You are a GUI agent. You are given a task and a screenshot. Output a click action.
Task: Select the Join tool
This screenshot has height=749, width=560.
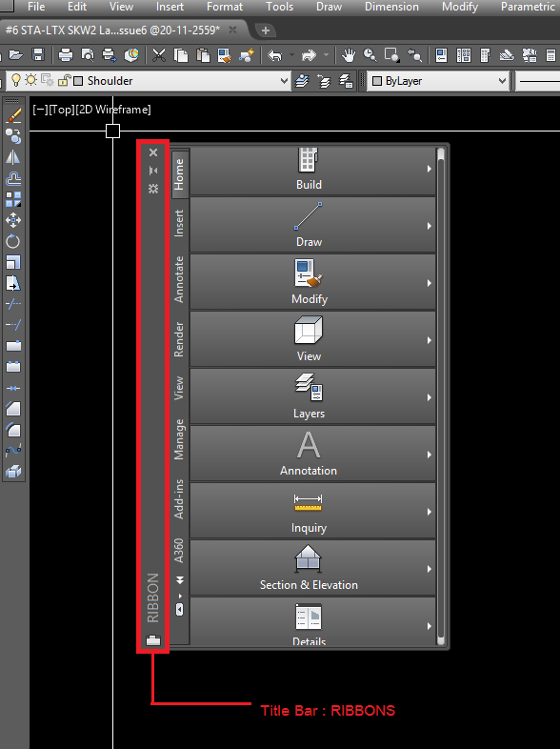(13, 388)
